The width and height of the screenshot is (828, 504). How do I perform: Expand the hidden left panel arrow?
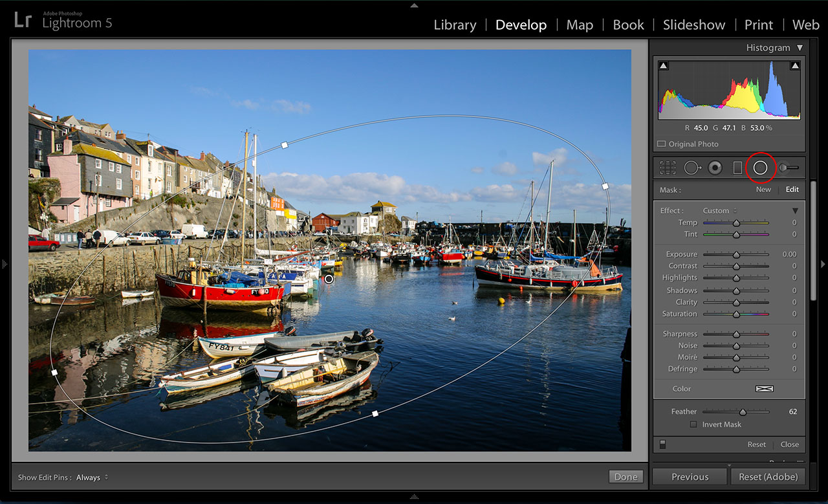[x=5, y=264]
